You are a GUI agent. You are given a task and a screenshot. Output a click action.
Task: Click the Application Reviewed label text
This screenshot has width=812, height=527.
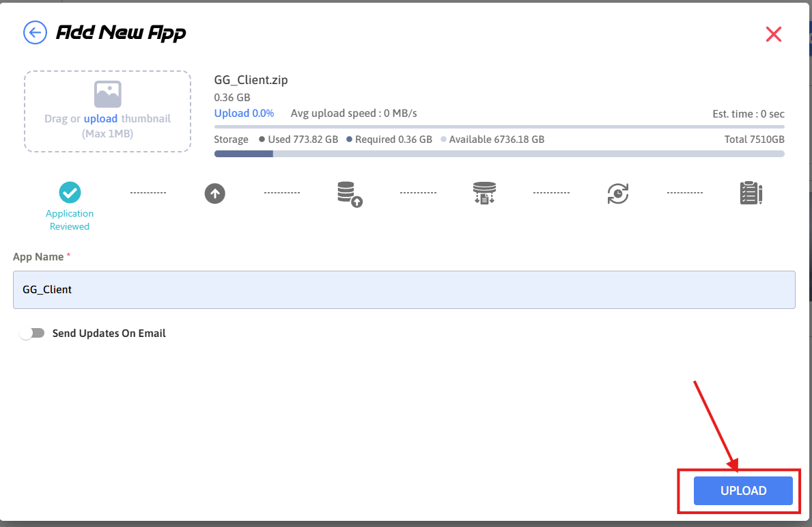pyautogui.click(x=70, y=219)
